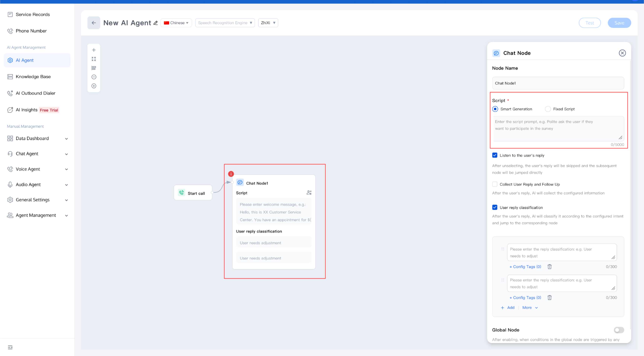The image size is (644, 356).
Task: Click drag handle of first reply classification
Action: (503, 249)
